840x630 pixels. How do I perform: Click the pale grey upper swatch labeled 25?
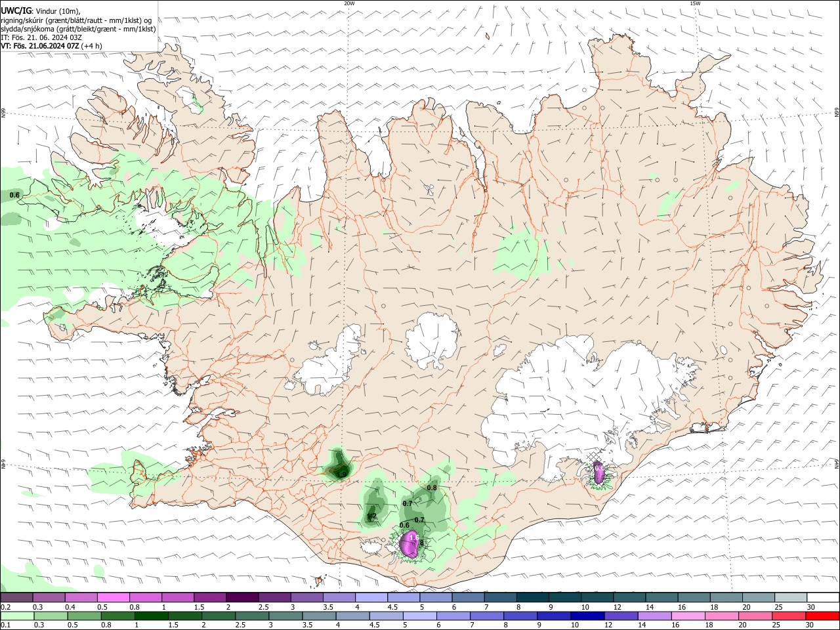coord(790,597)
